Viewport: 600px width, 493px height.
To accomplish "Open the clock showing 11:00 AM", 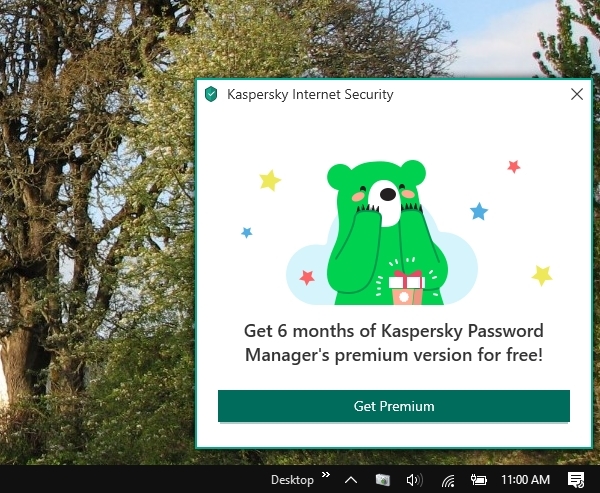I will click(x=525, y=480).
